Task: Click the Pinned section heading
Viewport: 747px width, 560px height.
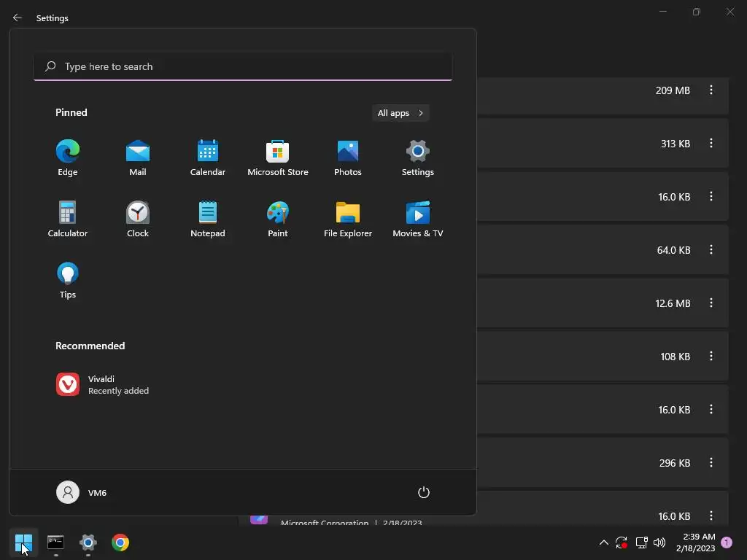Action: point(71,112)
